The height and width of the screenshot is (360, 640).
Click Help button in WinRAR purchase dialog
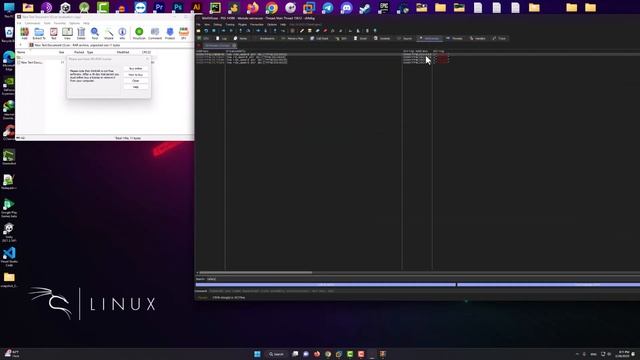coord(136,87)
